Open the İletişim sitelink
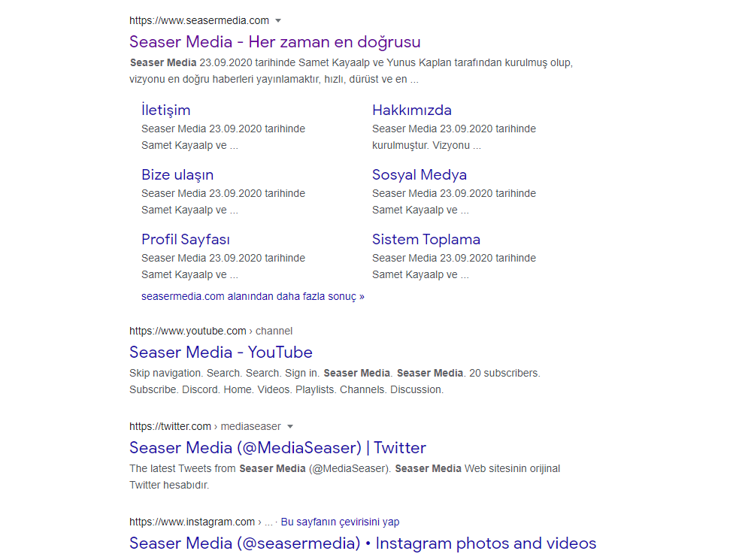 (x=165, y=110)
